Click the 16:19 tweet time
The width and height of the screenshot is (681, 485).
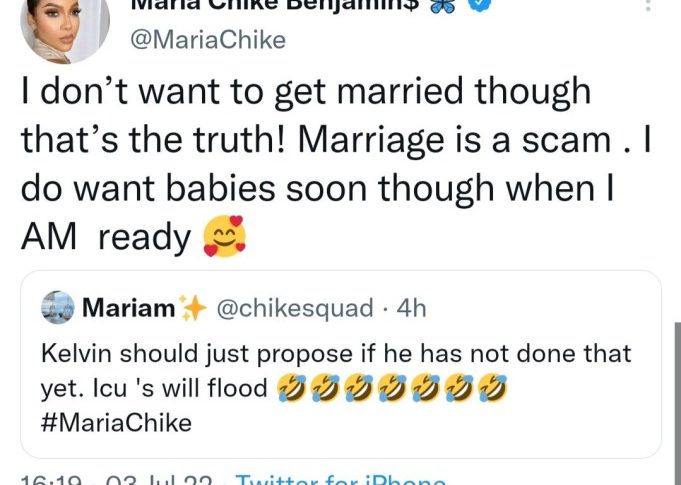[x=50, y=480]
